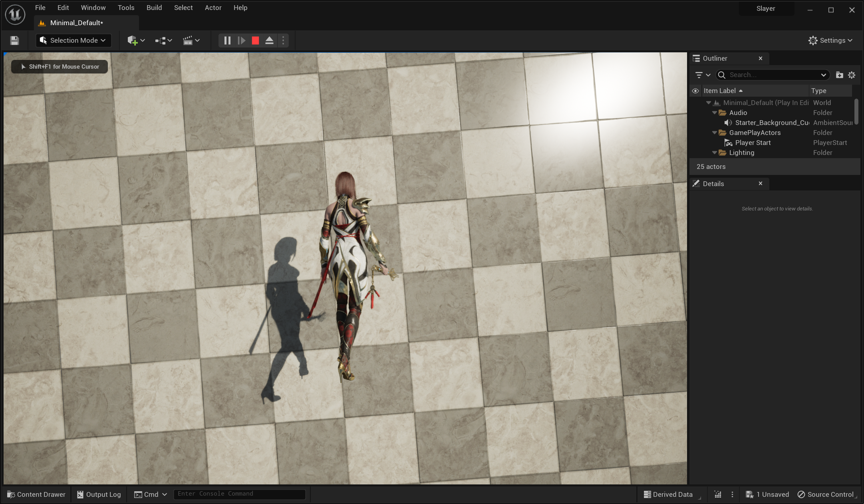The height and width of the screenshot is (504, 864).
Task: Click the console command input field
Action: coord(240,494)
